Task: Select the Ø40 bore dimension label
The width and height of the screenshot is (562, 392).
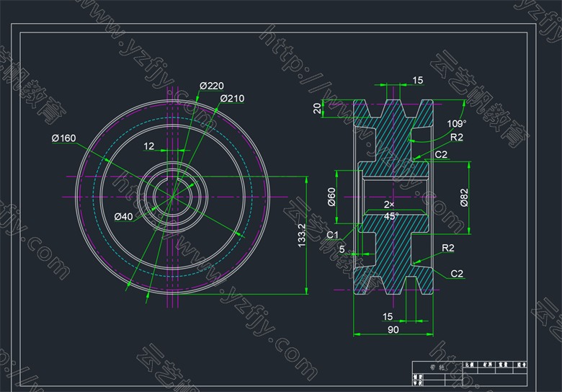Action: point(123,217)
